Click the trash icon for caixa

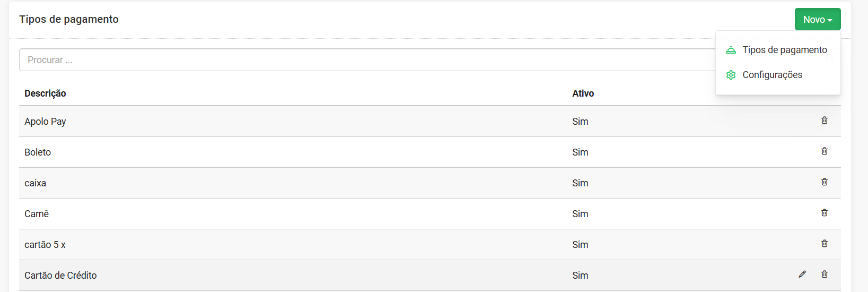[825, 182]
